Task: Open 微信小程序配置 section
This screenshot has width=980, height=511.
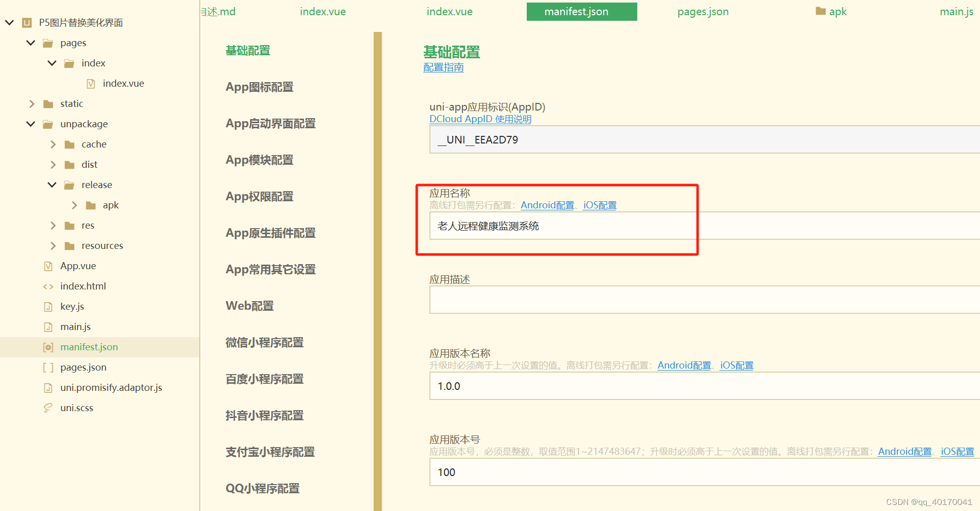Action: tap(265, 343)
